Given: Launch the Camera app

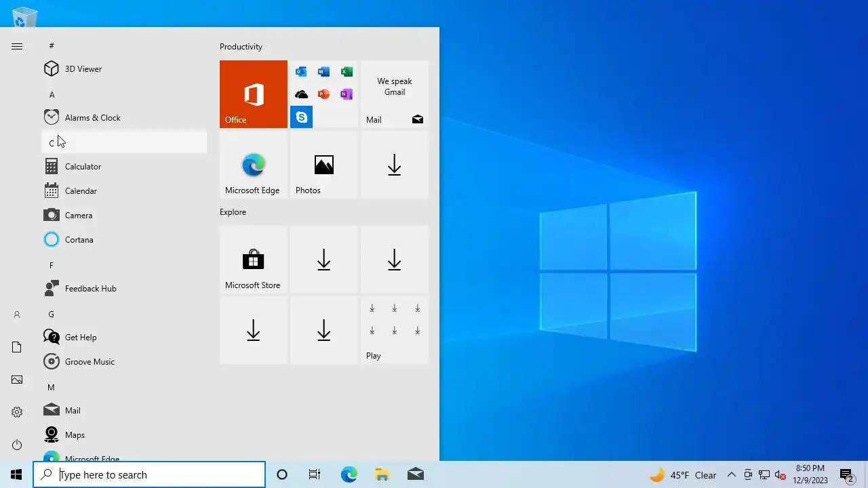Looking at the screenshot, I should [124, 215].
